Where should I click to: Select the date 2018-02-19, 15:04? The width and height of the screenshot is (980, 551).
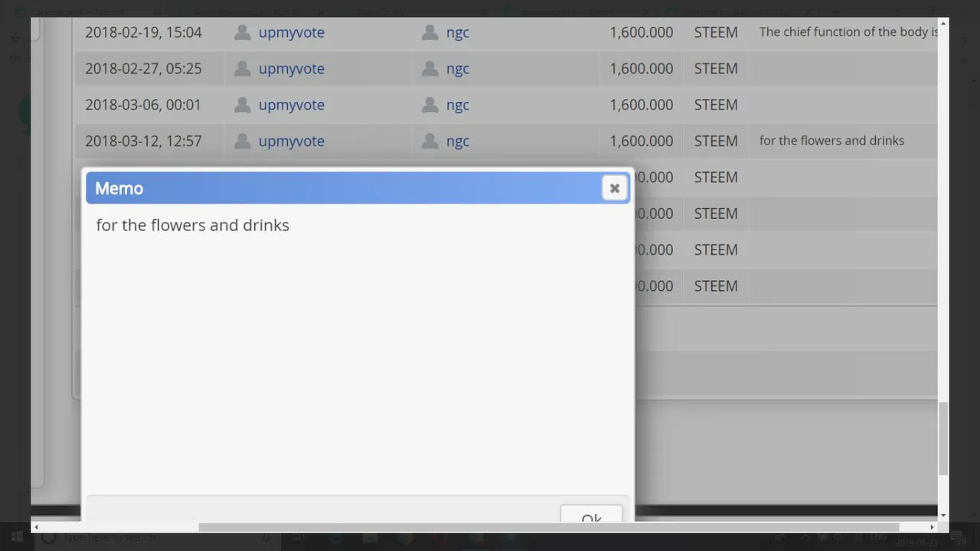click(143, 32)
